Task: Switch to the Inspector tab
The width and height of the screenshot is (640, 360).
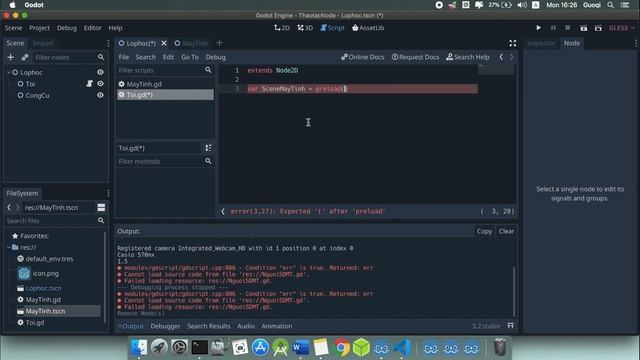Action: [541, 43]
